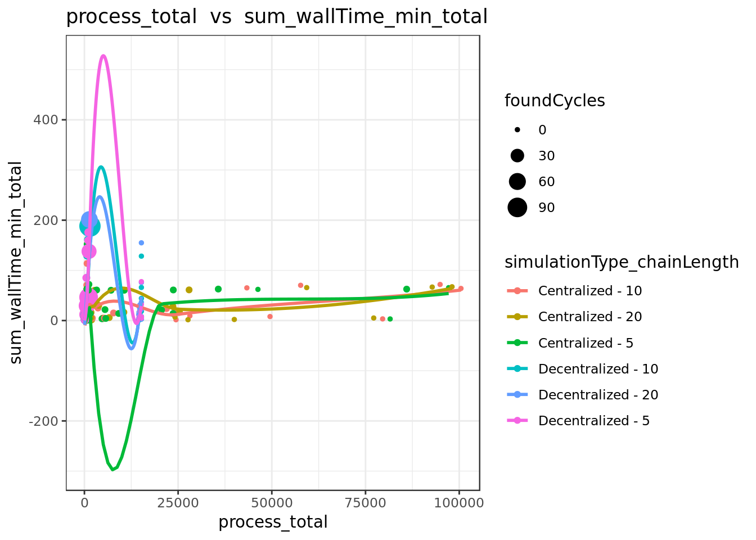Click the Centralized - 5 legend label
756x540 pixels.
point(586,343)
